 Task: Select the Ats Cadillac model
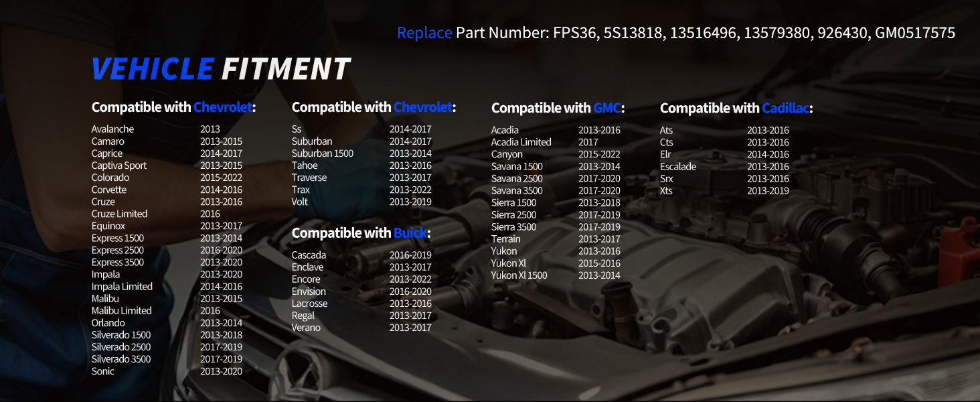(x=667, y=130)
